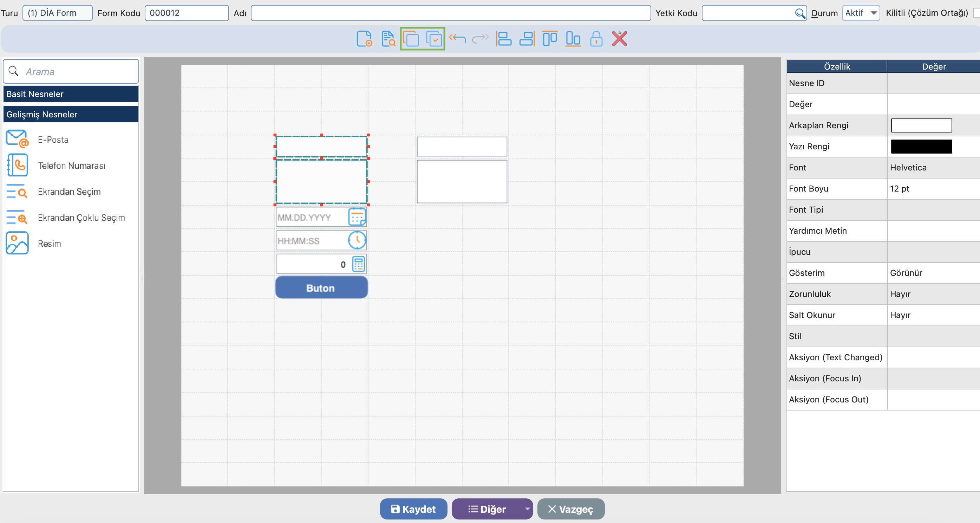The image size is (980, 523).
Task: Click the copy objects icon
Action: (x=411, y=39)
